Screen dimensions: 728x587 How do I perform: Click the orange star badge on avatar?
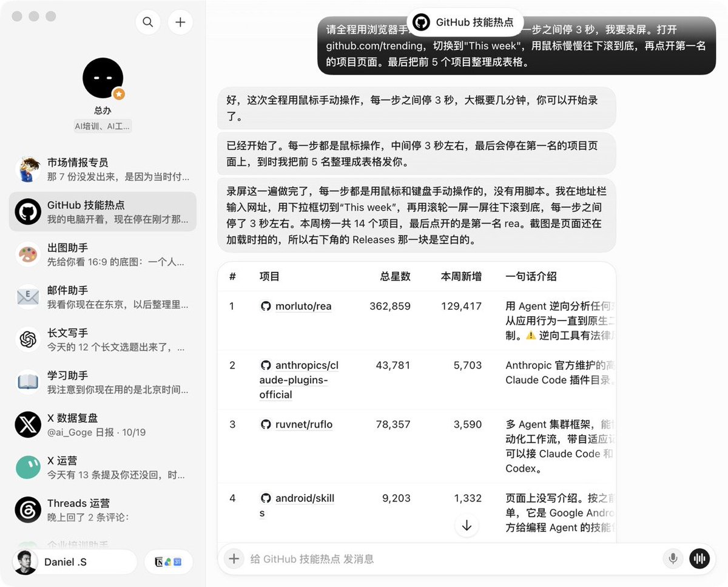120,94
